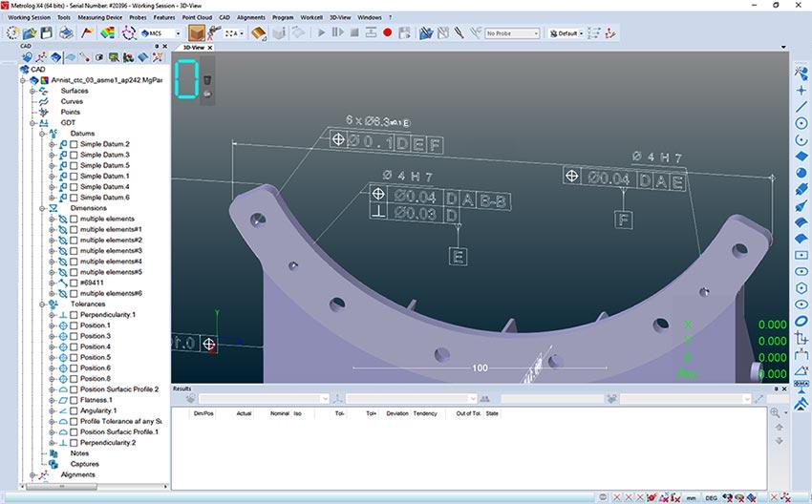Open the Default view dropdown
Screen dimensions: 812x504
tap(567, 32)
